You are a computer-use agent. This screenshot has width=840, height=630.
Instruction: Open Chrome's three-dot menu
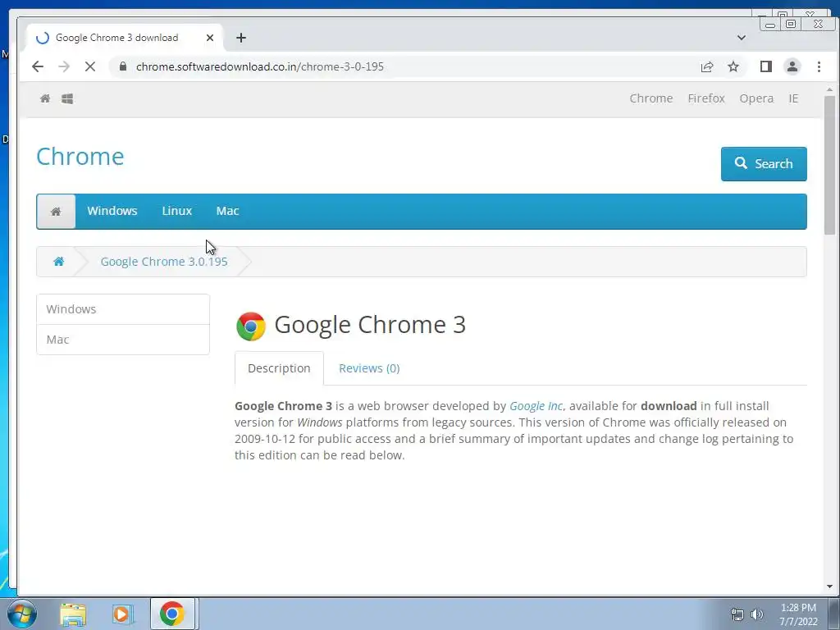(x=819, y=66)
